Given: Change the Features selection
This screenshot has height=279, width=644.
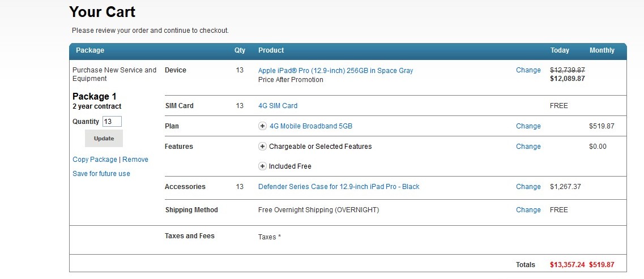Looking at the screenshot, I should [528, 147].
